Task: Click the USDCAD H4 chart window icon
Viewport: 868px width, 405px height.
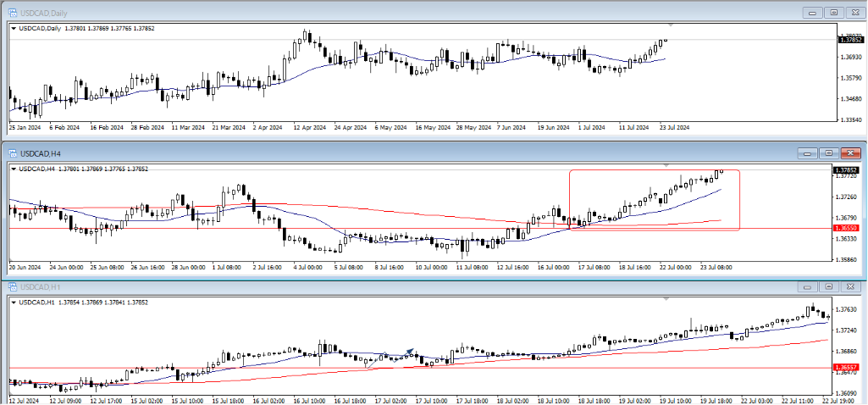Action: [13, 153]
